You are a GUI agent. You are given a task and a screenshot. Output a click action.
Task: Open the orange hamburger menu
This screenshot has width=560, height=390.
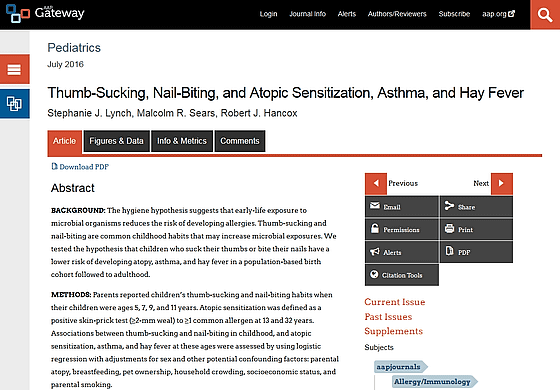click(14, 69)
